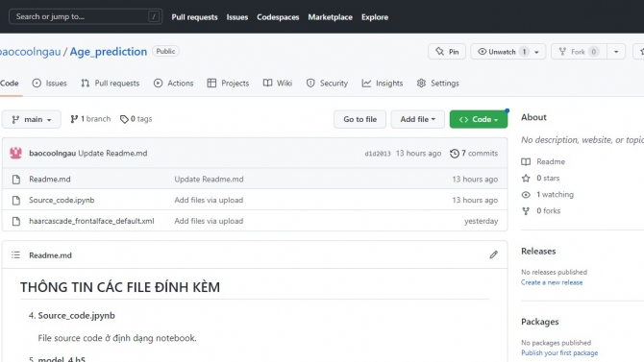Open the repository Settings tab

[x=437, y=84]
